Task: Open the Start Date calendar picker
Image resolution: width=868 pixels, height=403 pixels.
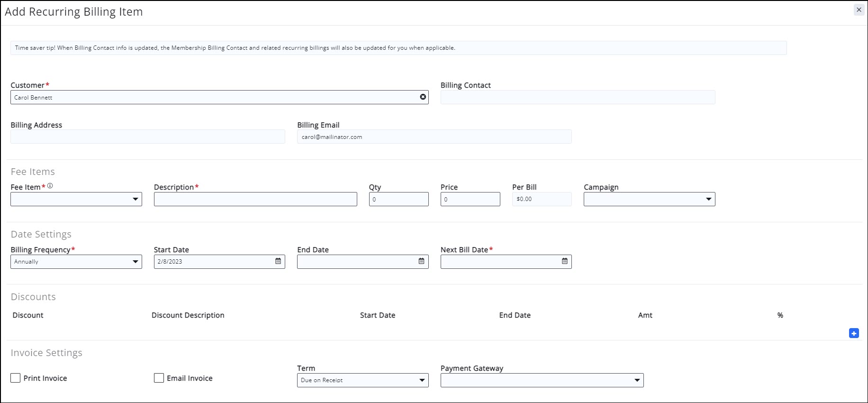Action: tap(278, 261)
